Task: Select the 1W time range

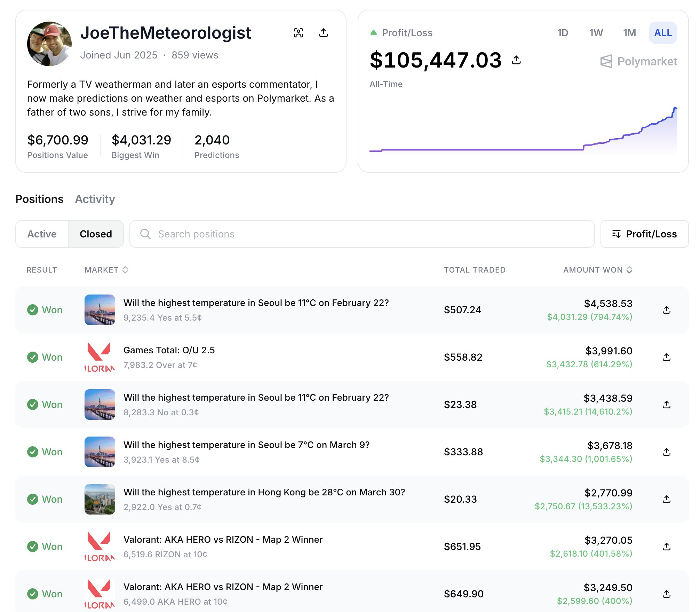Action: 596,32
